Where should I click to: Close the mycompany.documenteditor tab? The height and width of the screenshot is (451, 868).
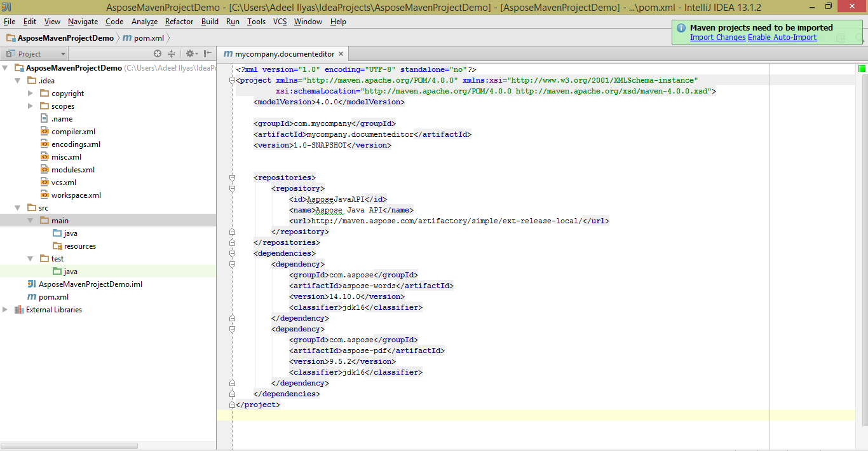tap(341, 55)
